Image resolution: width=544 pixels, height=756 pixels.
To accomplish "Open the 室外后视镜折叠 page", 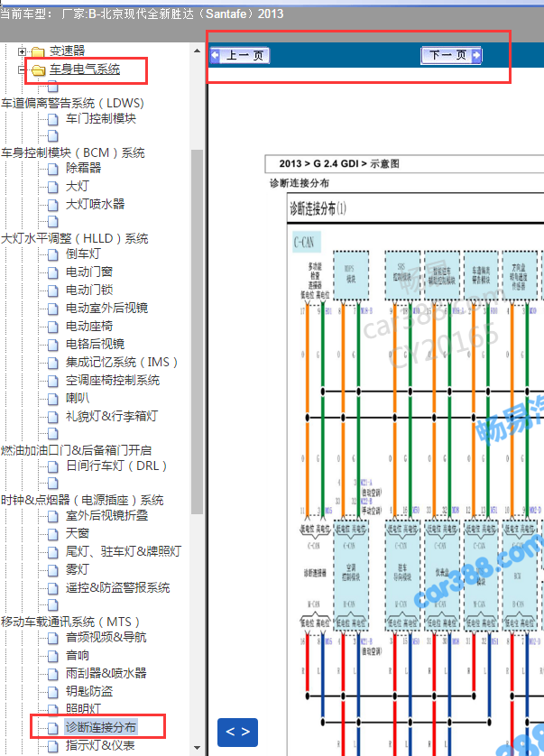I will 106,515.
